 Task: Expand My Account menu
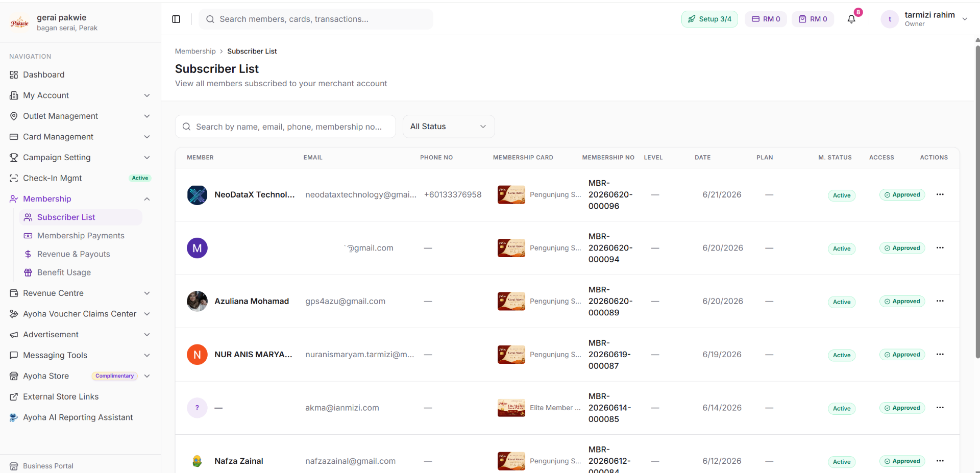coord(80,95)
